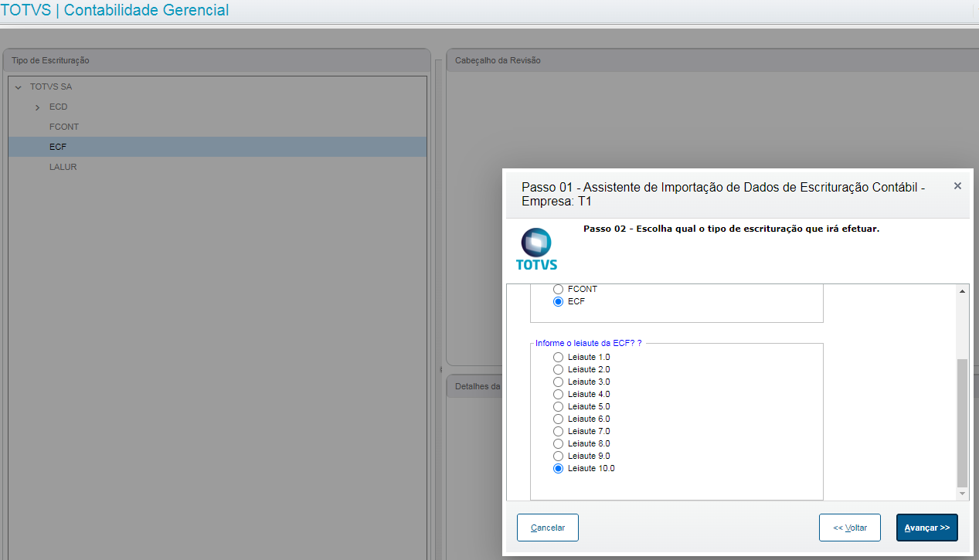Click the Passo 02 instruction text
This screenshot has height=560, width=979.
tap(731, 229)
